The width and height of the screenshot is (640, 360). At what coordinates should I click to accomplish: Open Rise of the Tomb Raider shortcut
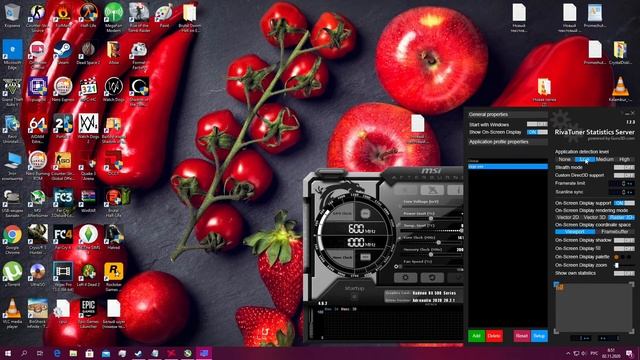[139, 17]
